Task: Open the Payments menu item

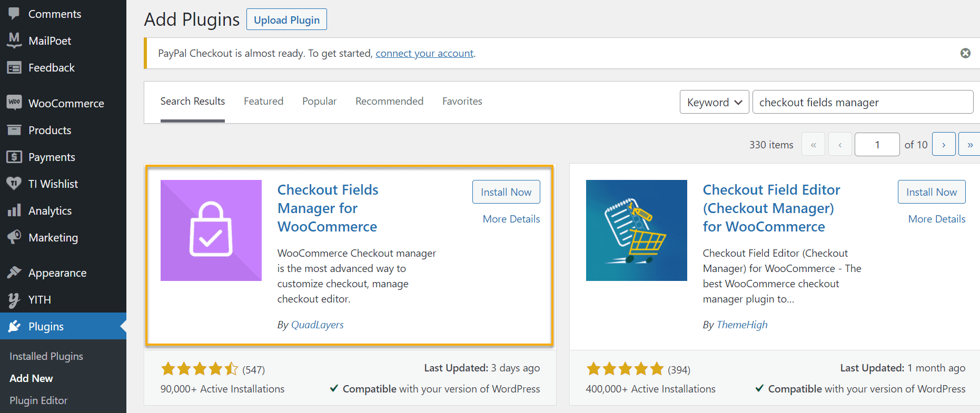Action: pyautogui.click(x=63, y=157)
